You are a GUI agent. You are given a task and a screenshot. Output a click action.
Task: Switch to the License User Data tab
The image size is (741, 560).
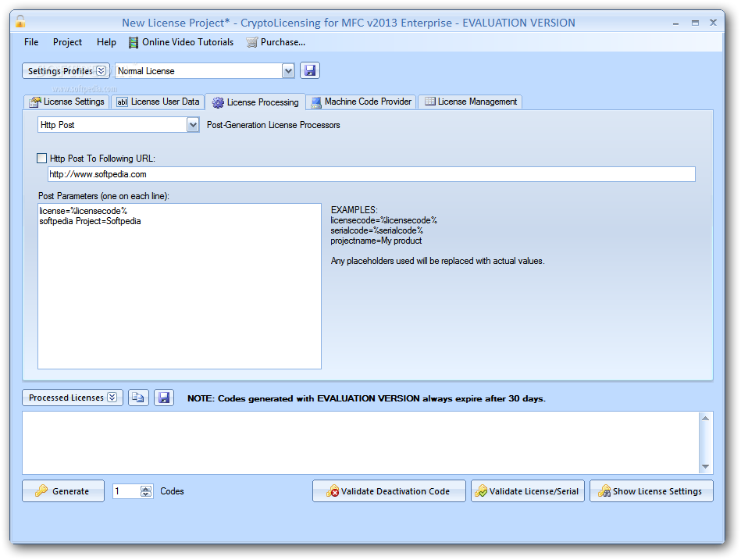pyautogui.click(x=158, y=102)
